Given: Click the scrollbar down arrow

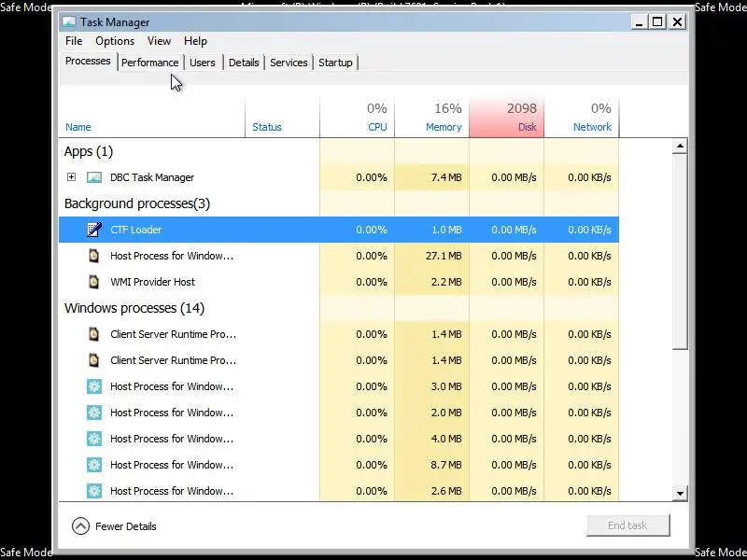Looking at the screenshot, I should 680,494.
